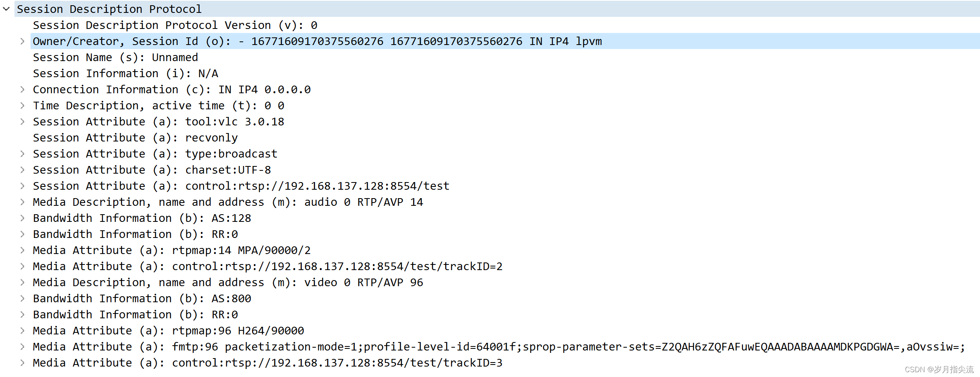Select Media Attribute rtpmap:96 H264/90000 text
980x377 pixels.
(168, 331)
